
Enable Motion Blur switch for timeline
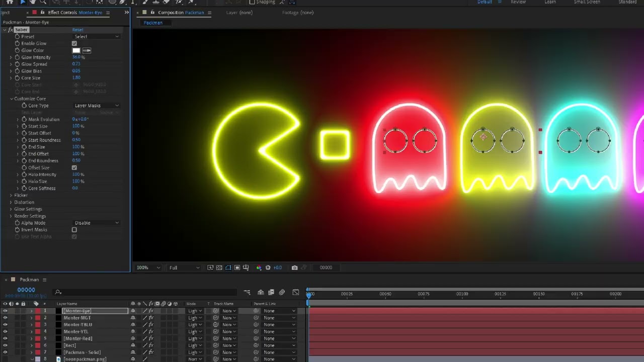[x=282, y=292]
